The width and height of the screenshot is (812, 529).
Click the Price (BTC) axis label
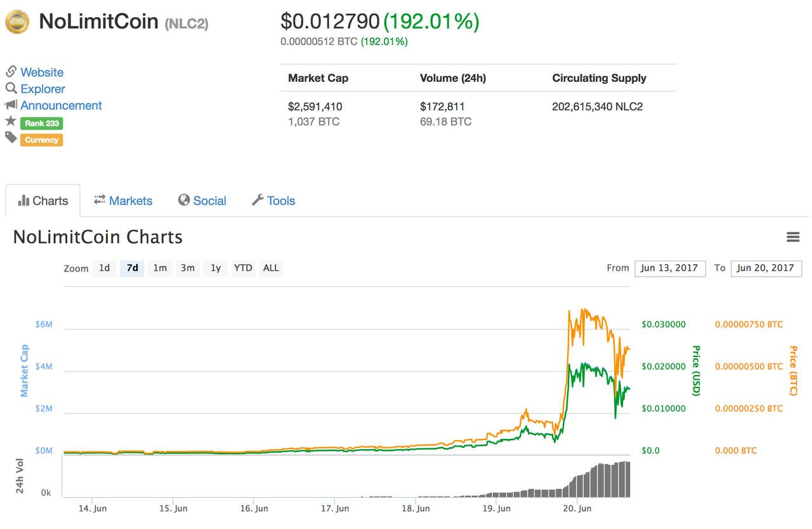pos(793,370)
